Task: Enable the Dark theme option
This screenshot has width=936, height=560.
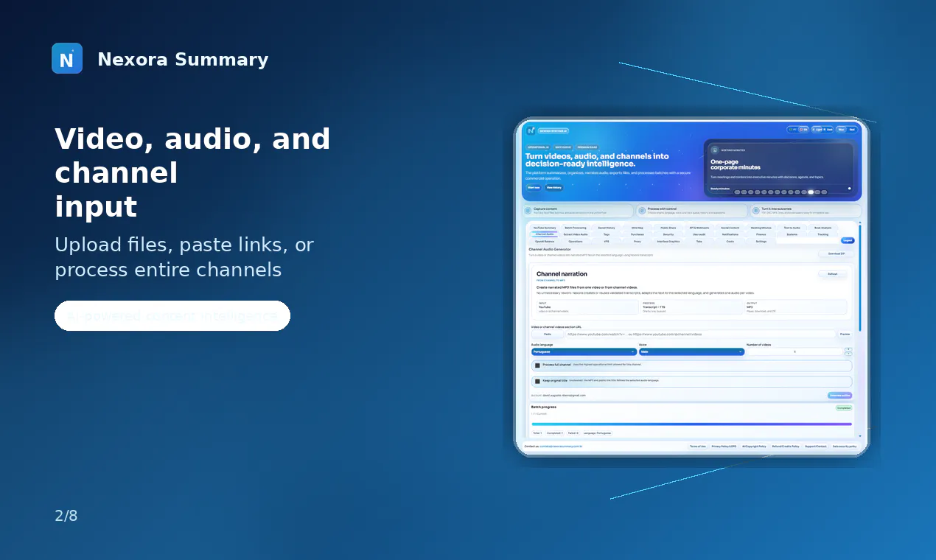Action: pos(828,130)
